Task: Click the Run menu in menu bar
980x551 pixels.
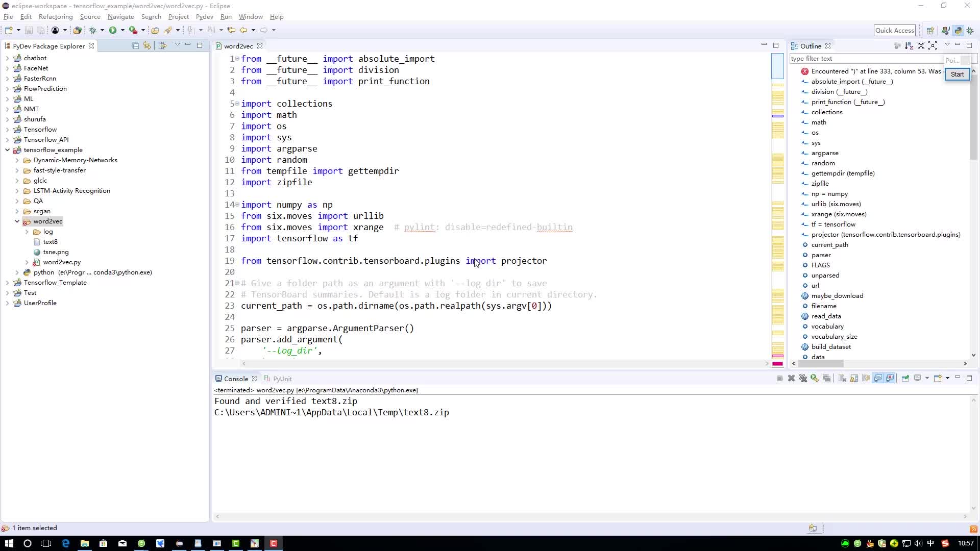Action: coord(226,17)
